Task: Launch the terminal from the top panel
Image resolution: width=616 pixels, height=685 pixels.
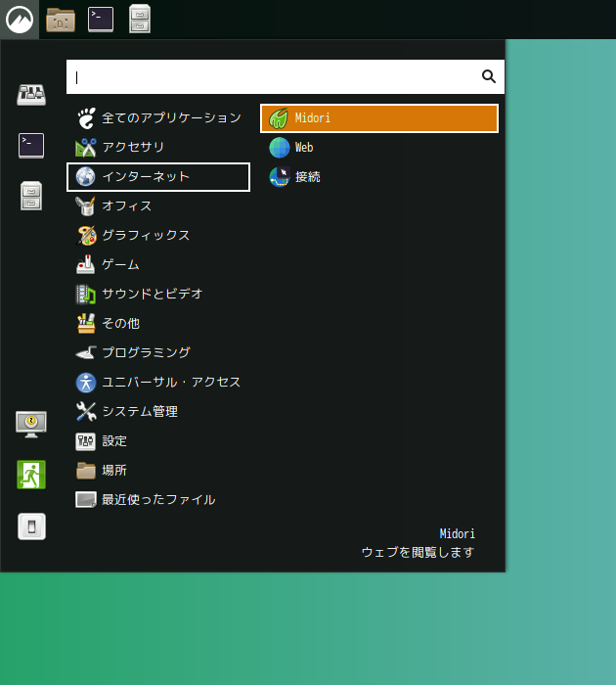Action: coord(101,20)
